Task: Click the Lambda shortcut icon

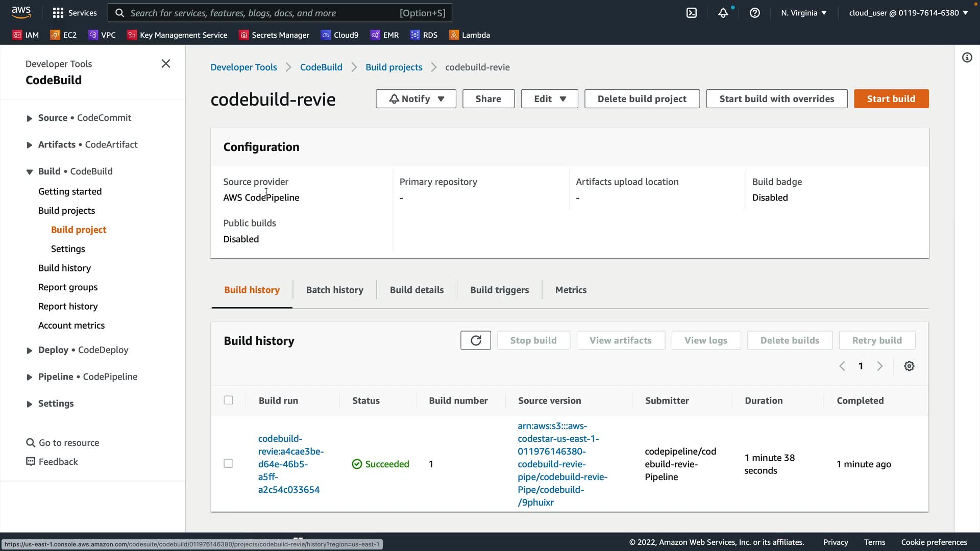Action: [453, 35]
